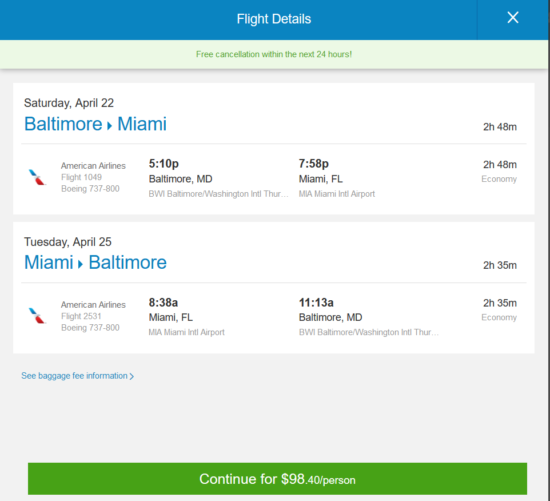Viewport: 550px width, 501px height.
Task: Continue for $98.40 per person
Action: [277, 479]
